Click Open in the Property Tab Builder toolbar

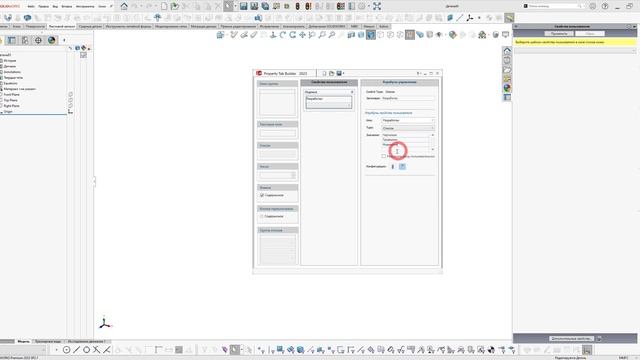pos(331,73)
